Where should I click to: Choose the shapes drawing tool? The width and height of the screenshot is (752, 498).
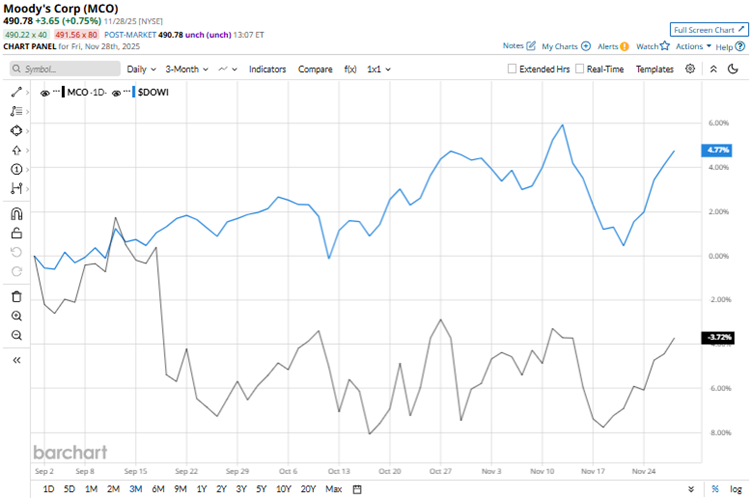[16, 130]
